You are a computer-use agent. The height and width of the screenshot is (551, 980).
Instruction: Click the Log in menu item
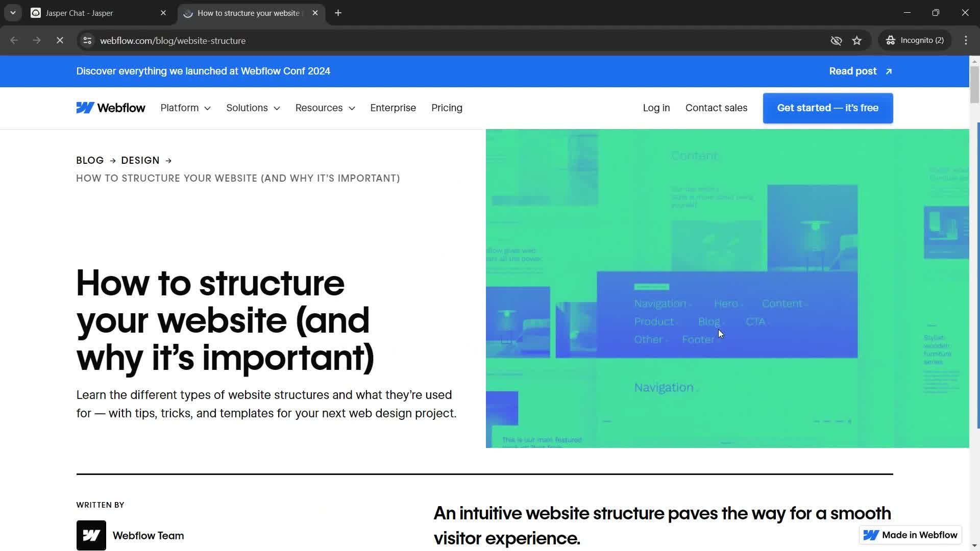click(656, 108)
